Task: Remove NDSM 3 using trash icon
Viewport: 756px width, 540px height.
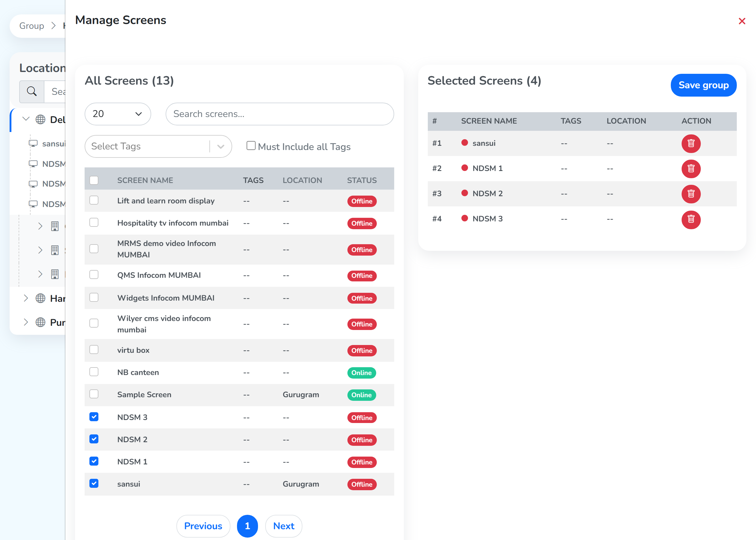Action: pyautogui.click(x=691, y=220)
